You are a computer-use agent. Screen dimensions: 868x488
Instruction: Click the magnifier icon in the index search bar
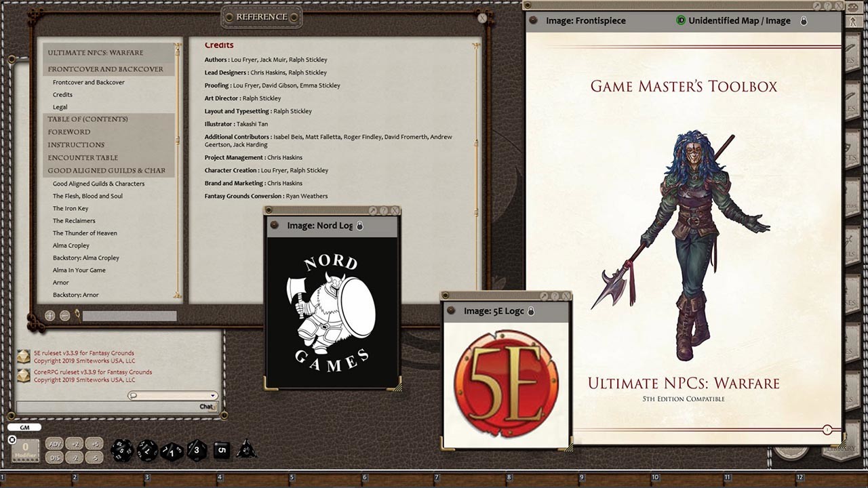[x=77, y=316]
